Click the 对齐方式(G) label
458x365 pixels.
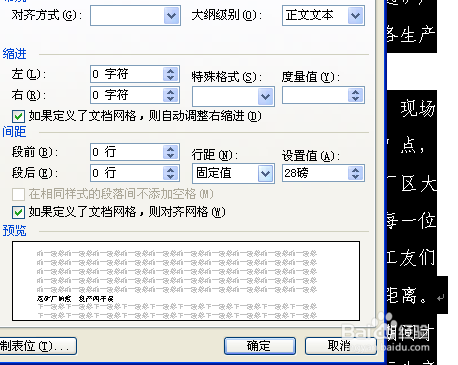[x=47, y=15]
